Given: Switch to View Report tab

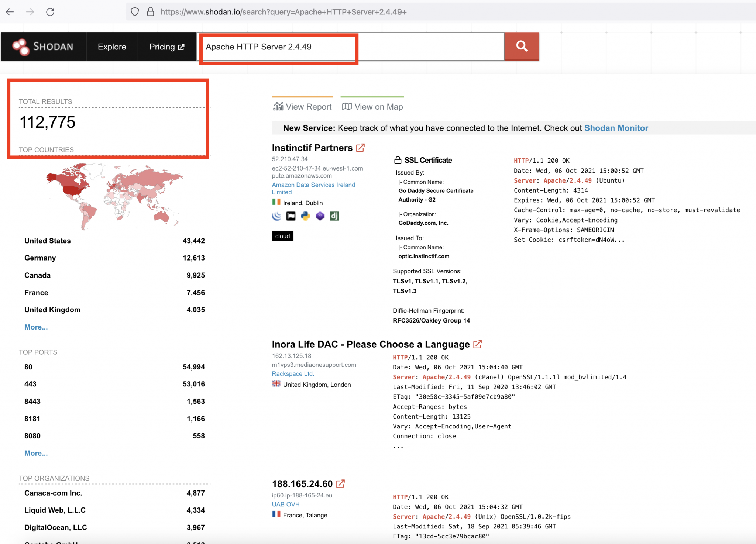Looking at the screenshot, I should (x=302, y=107).
